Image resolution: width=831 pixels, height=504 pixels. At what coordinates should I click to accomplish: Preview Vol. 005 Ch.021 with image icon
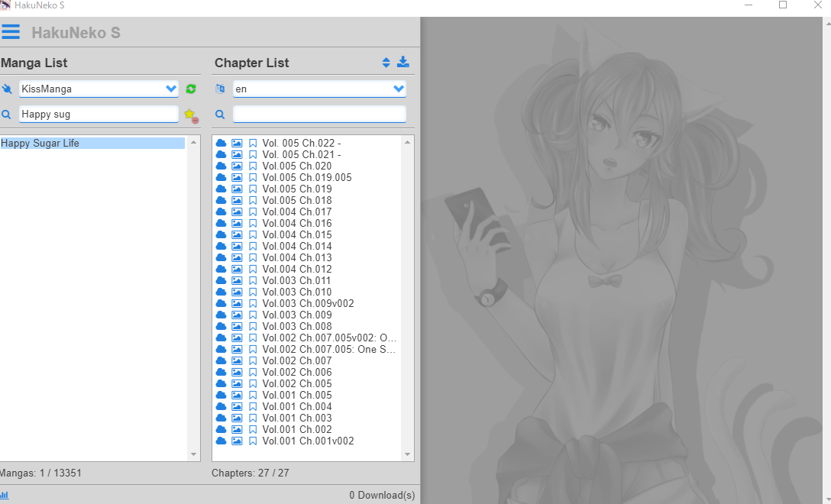coord(237,155)
